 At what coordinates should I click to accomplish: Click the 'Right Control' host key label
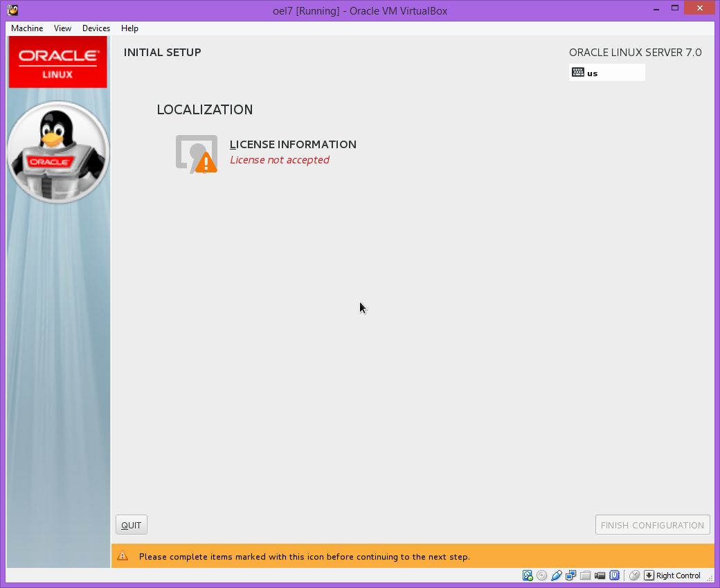tap(678, 576)
